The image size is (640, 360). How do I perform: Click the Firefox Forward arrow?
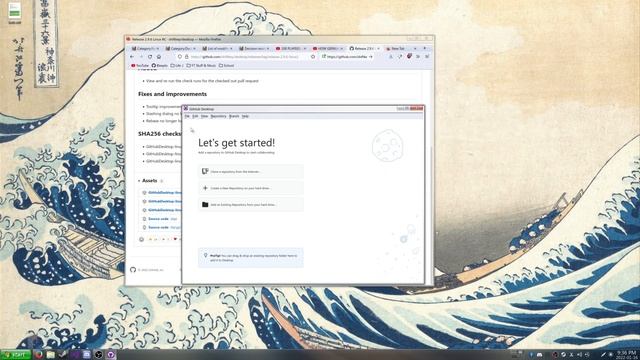pos(141,57)
